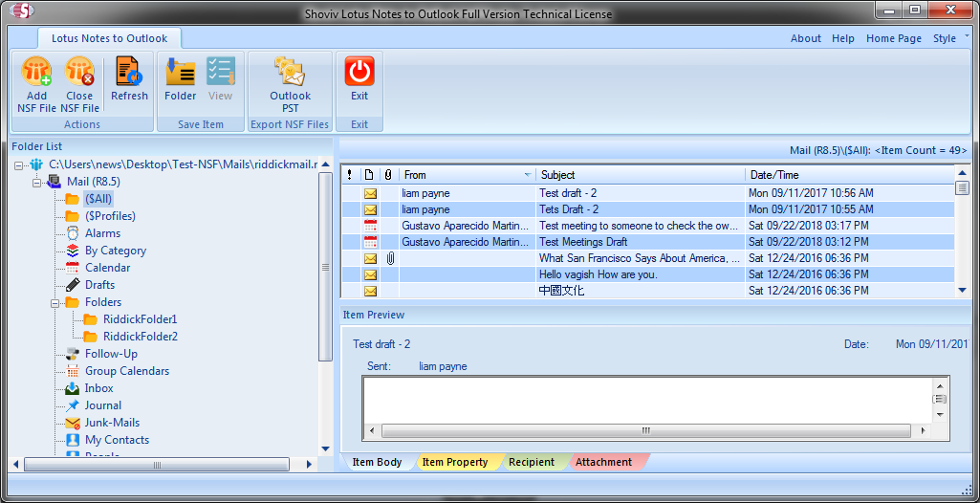980x503 pixels.
Task: Click the Refresh toolbar icon
Action: [x=129, y=71]
